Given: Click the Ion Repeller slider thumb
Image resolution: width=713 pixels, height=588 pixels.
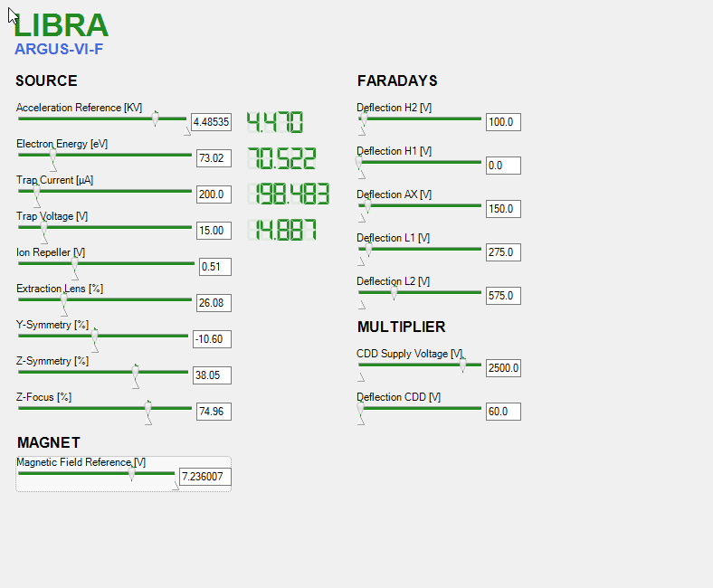Looking at the screenshot, I should point(74,264).
